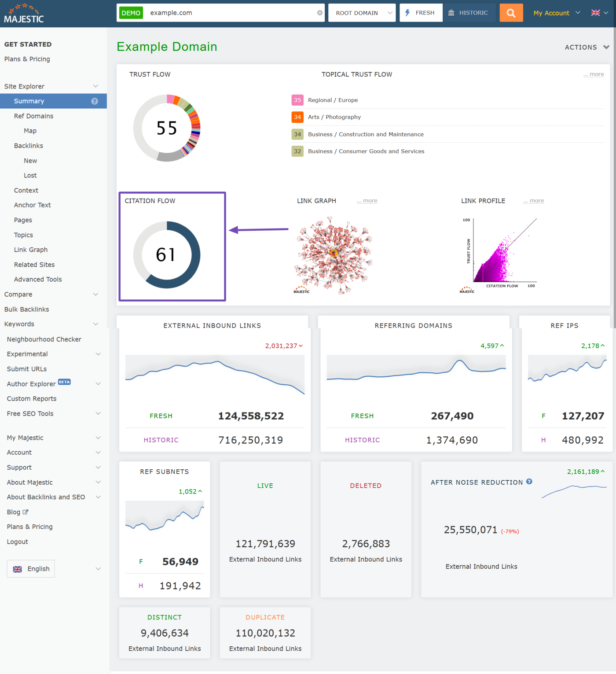Click the Citation Flow 61 donut chart
The width and height of the screenshot is (616, 674).
pyautogui.click(x=167, y=255)
